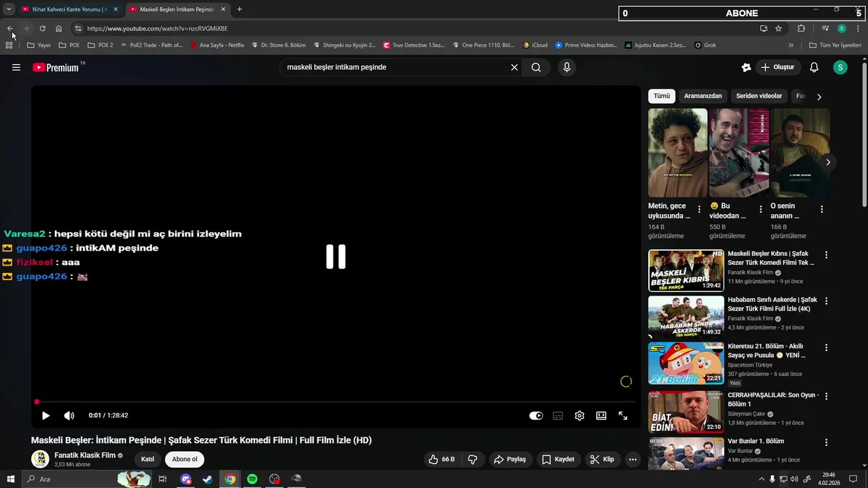
Task: Toggle autoplay switch in player
Action: (536, 415)
